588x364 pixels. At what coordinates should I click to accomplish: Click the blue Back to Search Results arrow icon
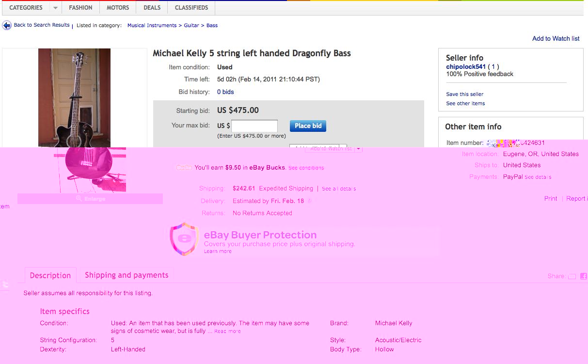point(7,25)
